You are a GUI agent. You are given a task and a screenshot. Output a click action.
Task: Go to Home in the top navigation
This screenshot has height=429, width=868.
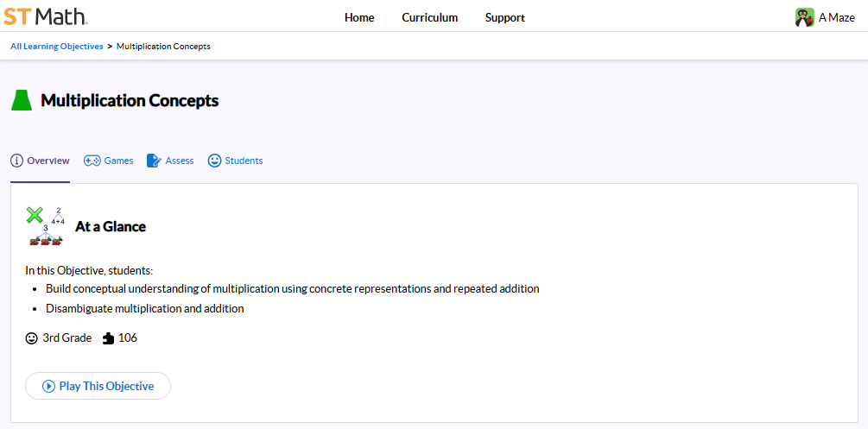(x=359, y=17)
